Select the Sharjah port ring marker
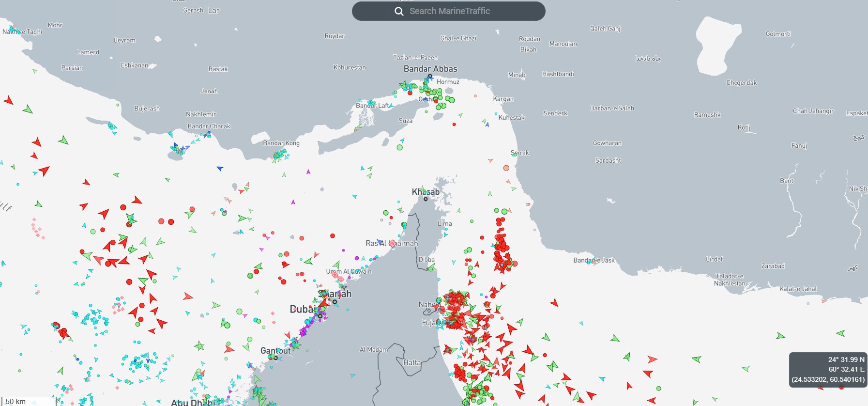 [335, 302]
